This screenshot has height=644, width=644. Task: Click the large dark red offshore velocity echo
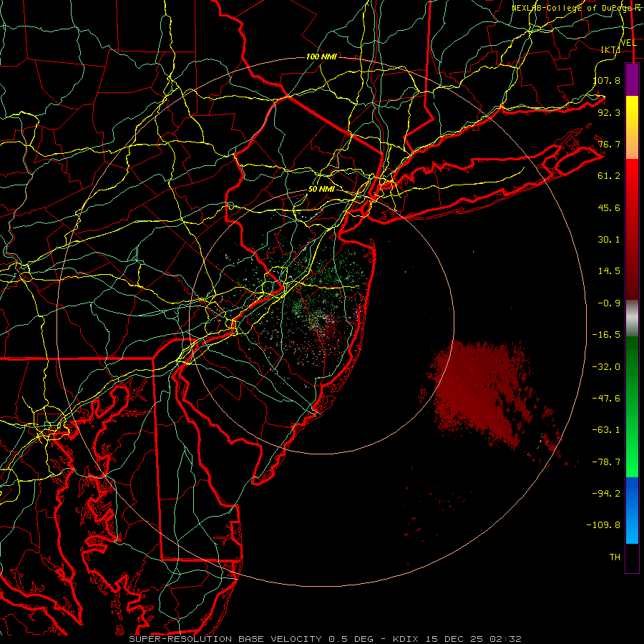(481, 390)
